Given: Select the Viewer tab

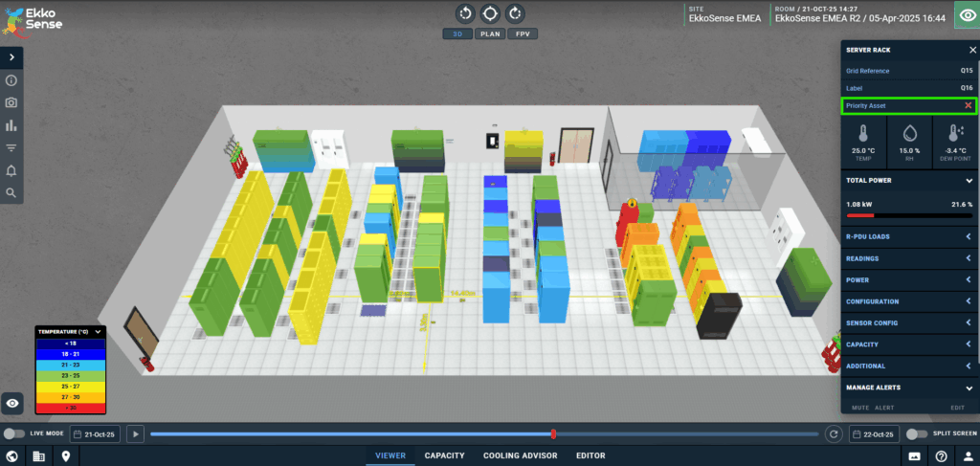Looking at the screenshot, I should click(x=390, y=456).
